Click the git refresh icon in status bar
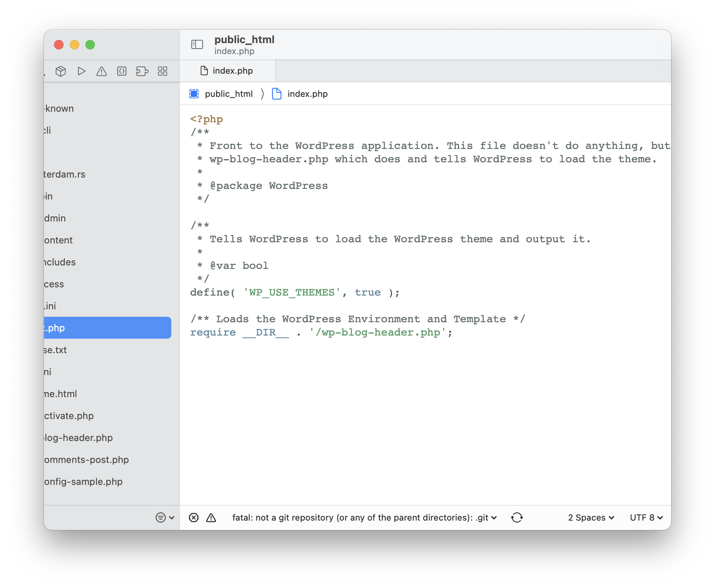Viewport: 715px width, 588px height. [517, 517]
